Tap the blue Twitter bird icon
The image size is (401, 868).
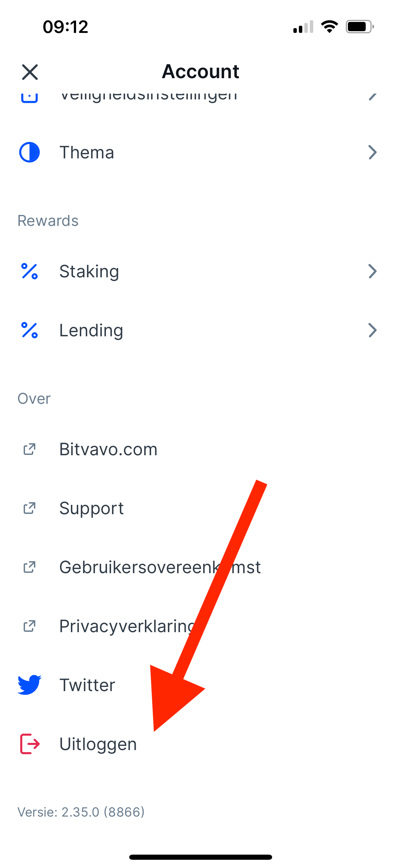pos(29,685)
